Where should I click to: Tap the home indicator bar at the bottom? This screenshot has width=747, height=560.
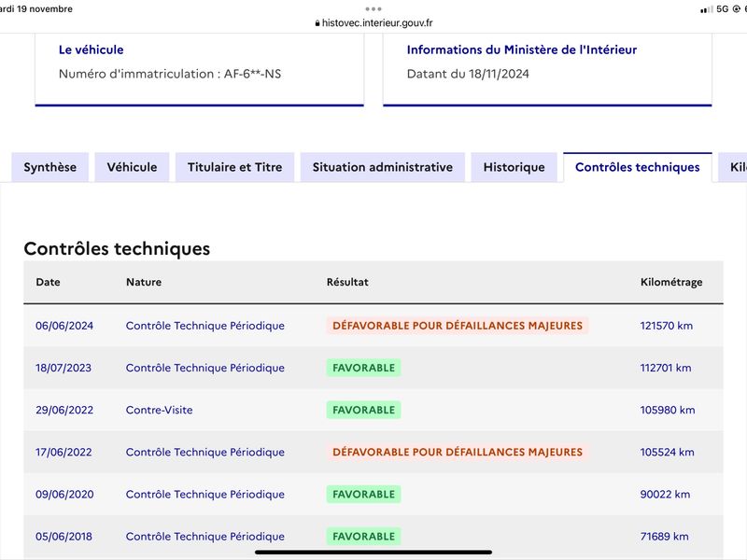click(373, 553)
